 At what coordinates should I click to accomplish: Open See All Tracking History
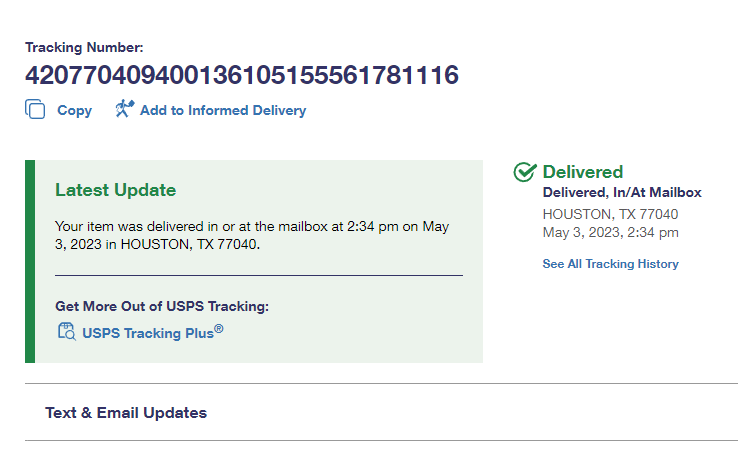610,264
